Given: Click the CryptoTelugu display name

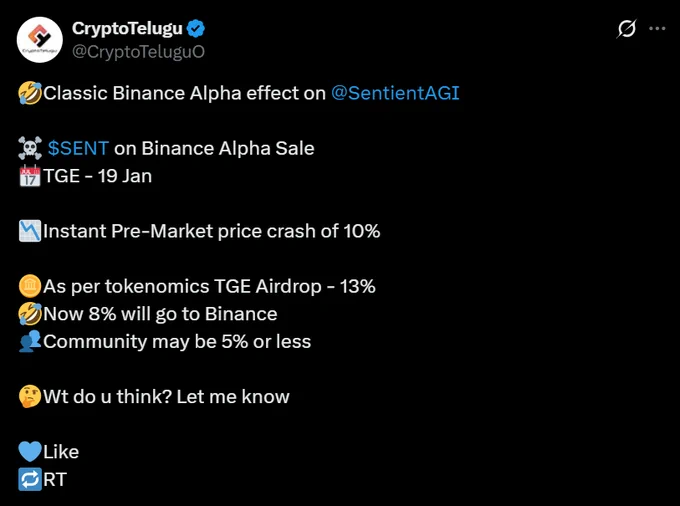Looking at the screenshot, I should (x=127, y=29).
